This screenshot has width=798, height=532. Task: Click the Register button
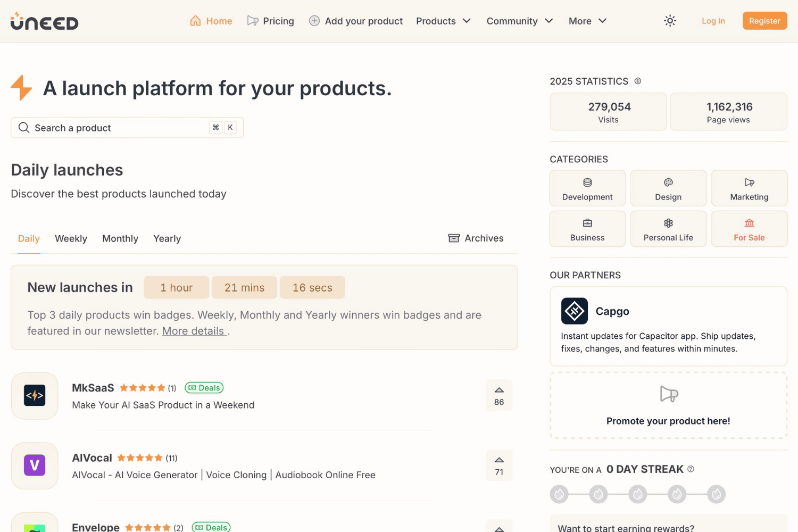(x=764, y=21)
